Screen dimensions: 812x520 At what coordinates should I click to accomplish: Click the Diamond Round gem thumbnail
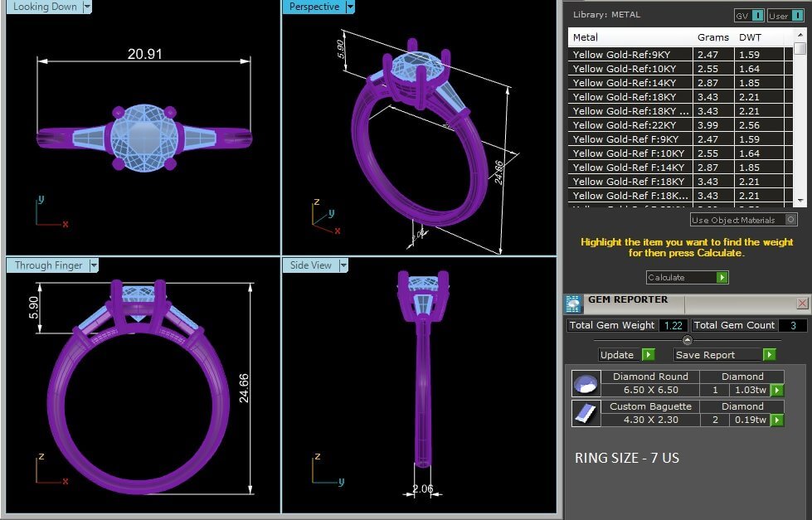point(586,384)
